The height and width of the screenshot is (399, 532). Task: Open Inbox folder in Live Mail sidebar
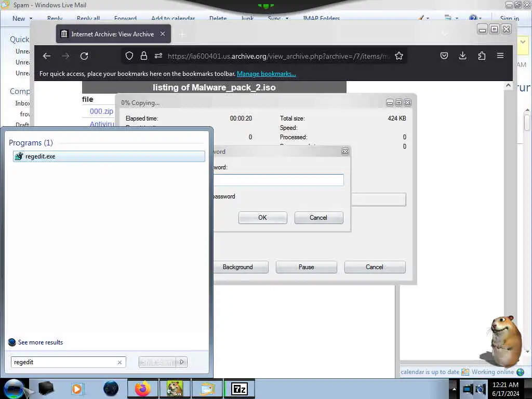coord(22,103)
